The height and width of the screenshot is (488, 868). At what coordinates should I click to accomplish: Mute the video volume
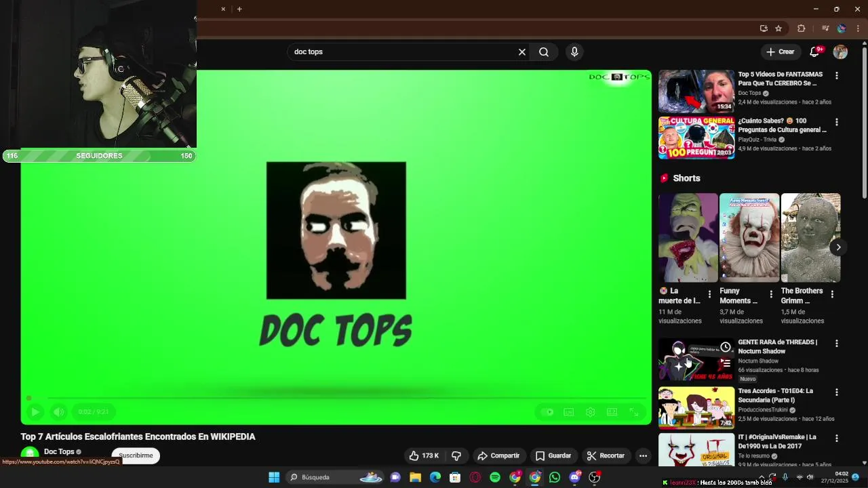tap(59, 412)
